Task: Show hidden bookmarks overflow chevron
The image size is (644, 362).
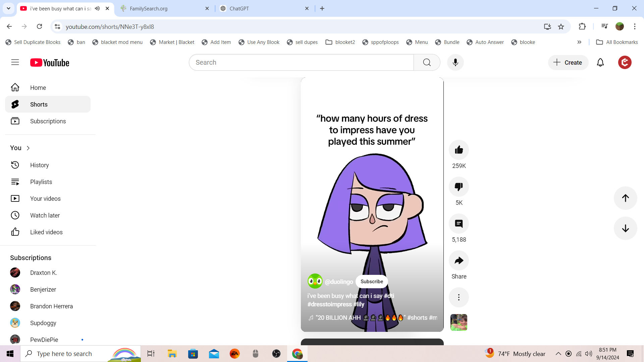Action: pyautogui.click(x=579, y=42)
